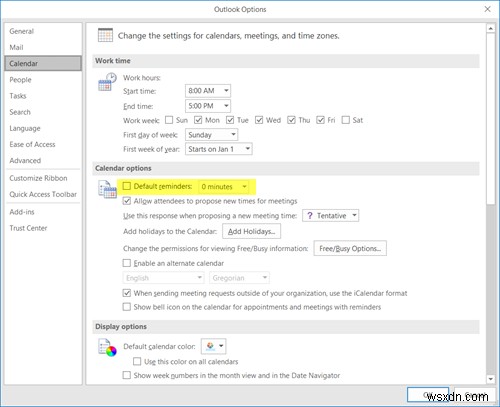Viewport: 500px width, 407px height.
Task: Uncheck the Mon work week checkbox
Action: pyautogui.click(x=198, y=120)
